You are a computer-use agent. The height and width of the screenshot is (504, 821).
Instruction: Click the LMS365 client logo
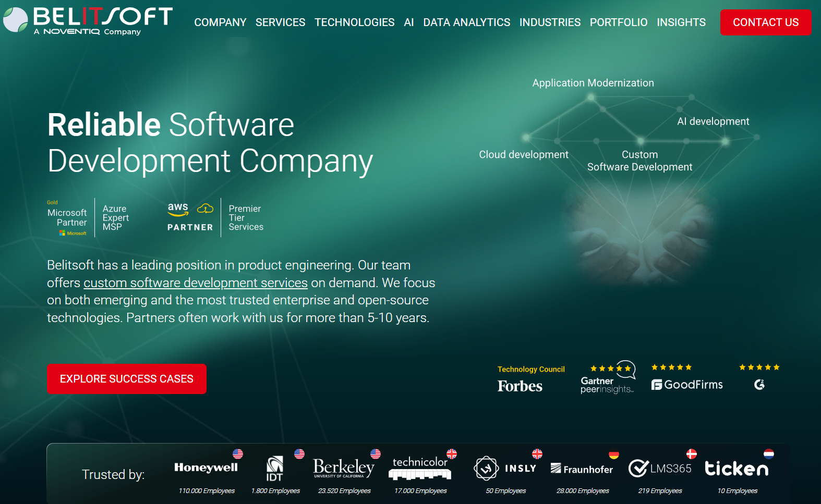pos(660,469)
